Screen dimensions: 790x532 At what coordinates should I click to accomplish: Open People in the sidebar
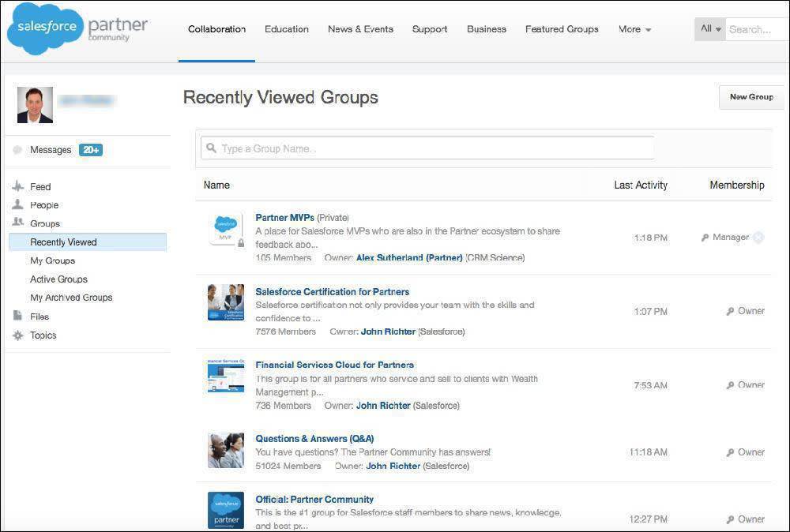pos(44,205)
